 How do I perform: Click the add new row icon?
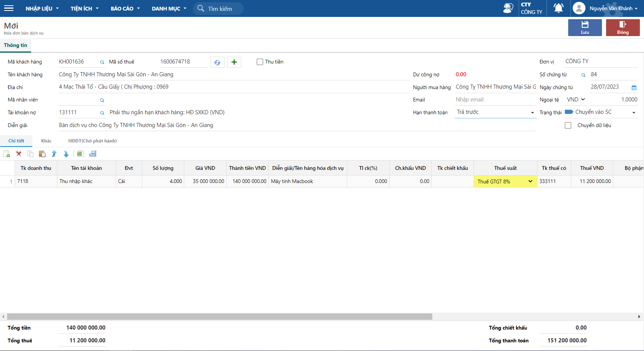(x=7, y=154)
